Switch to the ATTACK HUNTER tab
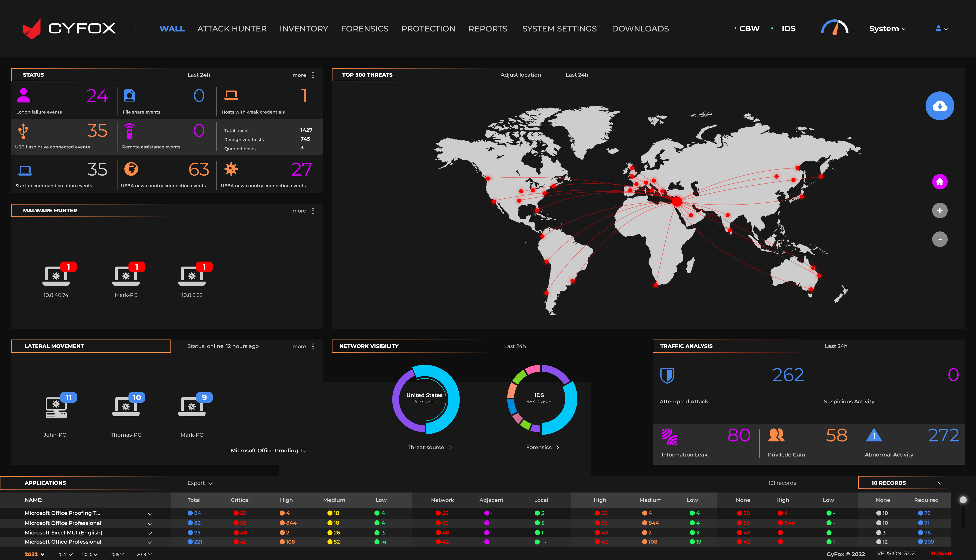The width and height of the screenshot is (976, 560). [x=232, y=29]
